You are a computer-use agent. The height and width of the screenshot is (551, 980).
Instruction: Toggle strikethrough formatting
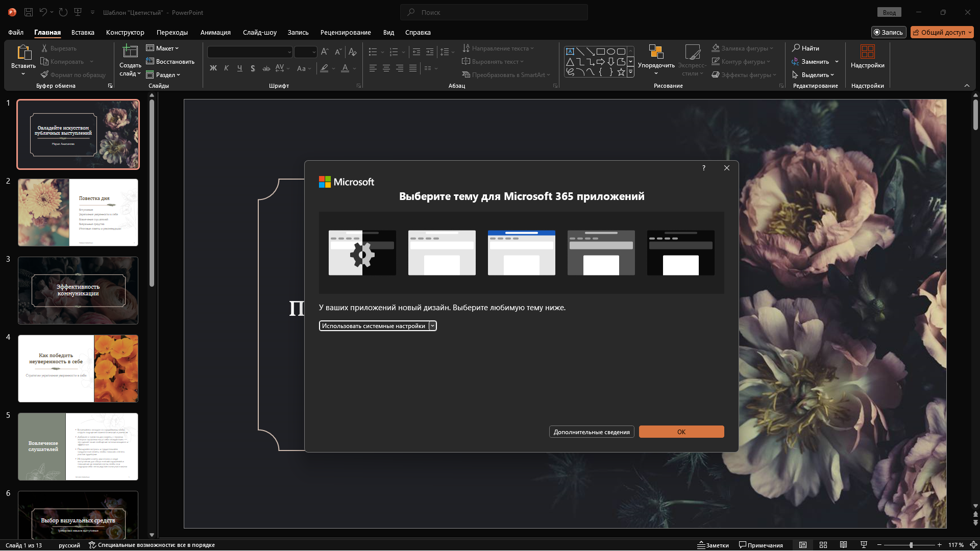pyautogui.click(x=266, y=68)
